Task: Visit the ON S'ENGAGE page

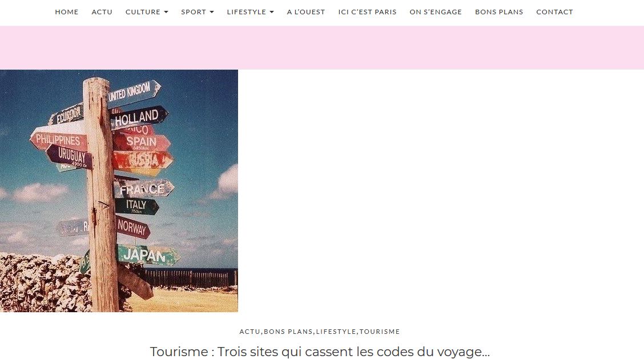Action: tap(436, 12)
